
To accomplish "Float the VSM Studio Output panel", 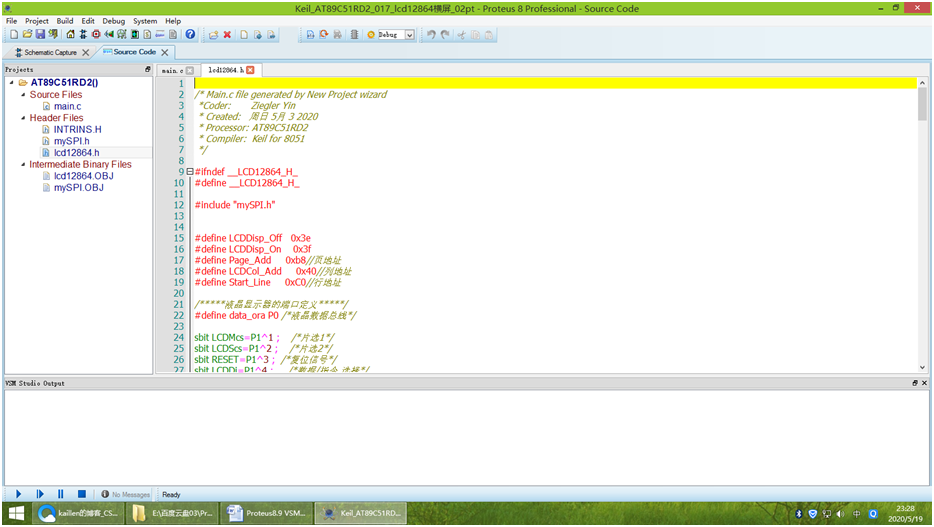I will click(915, 383).
